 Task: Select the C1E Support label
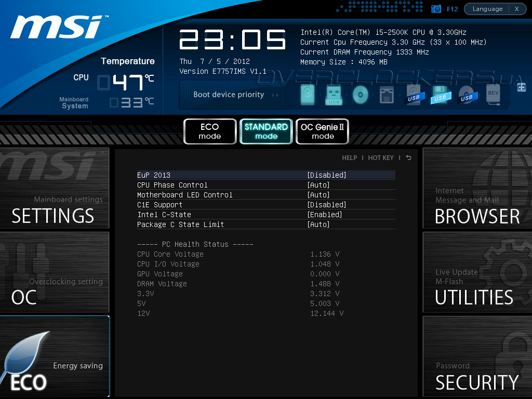[x=160, y=205]
